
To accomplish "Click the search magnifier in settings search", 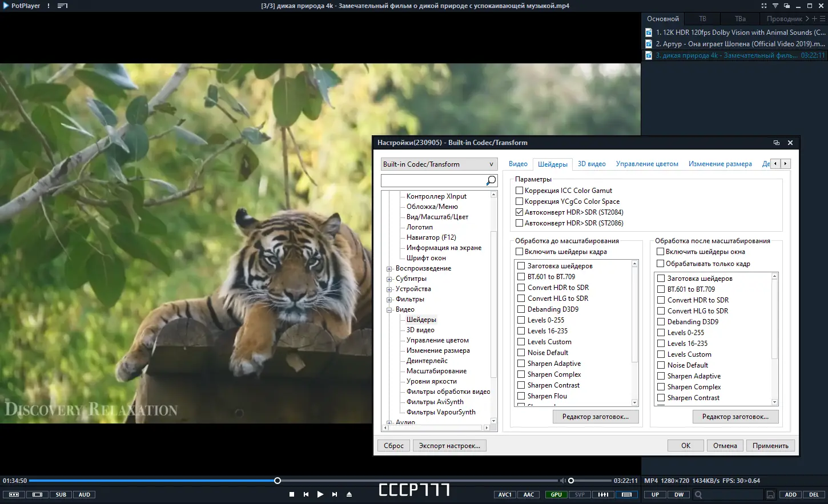I will click(491, 180).
